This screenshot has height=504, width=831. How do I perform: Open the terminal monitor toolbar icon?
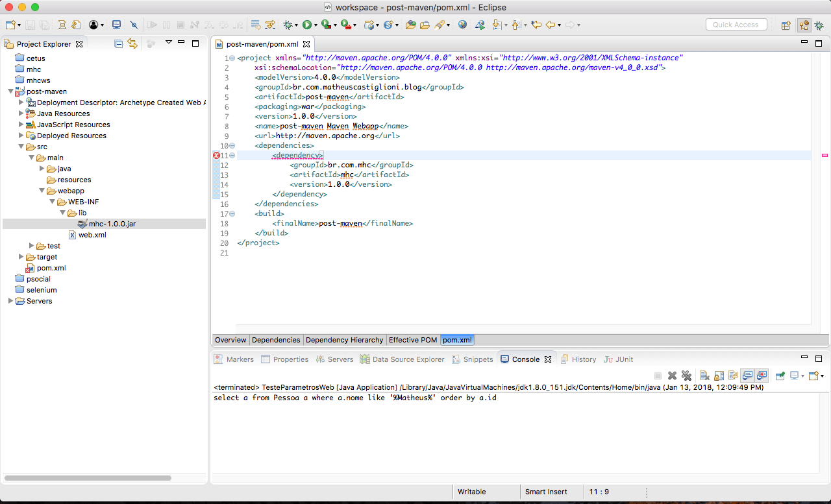pyautogui.click(x=117, y=25)
